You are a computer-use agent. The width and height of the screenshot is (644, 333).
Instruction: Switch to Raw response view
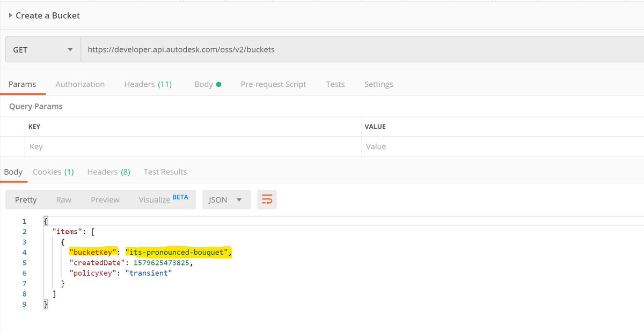click(x=63, y=199)
